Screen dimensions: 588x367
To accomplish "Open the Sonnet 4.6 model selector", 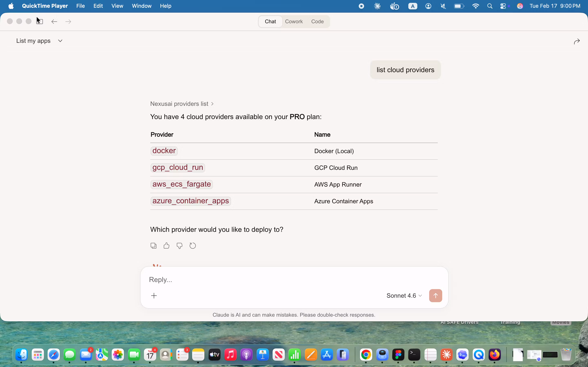I will 404,296.
